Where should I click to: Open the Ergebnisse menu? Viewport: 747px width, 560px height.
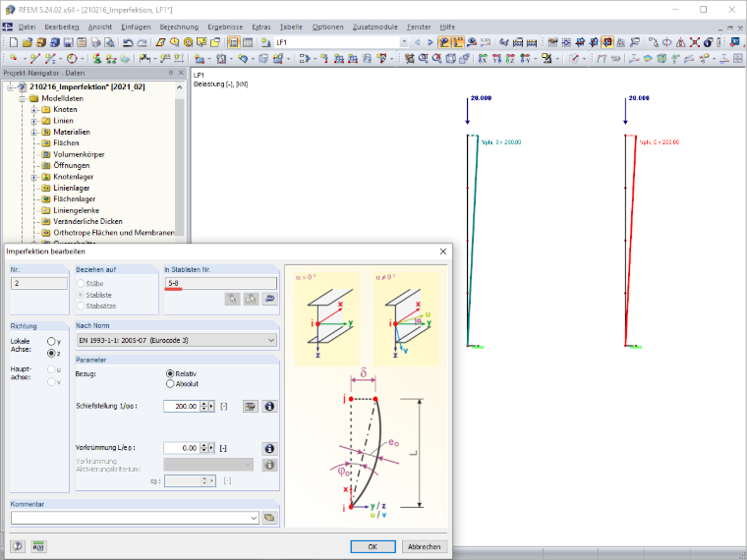pos(225,28)
